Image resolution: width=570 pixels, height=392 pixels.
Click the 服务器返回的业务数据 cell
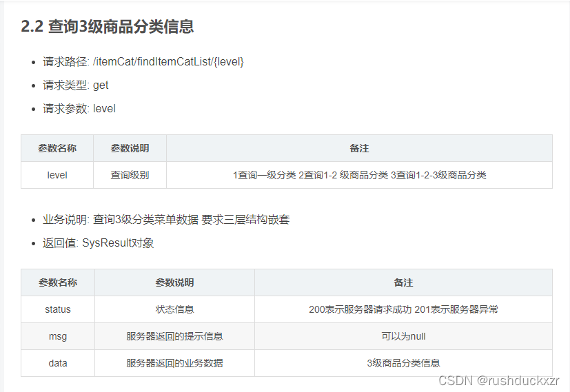tap(174, 363)
